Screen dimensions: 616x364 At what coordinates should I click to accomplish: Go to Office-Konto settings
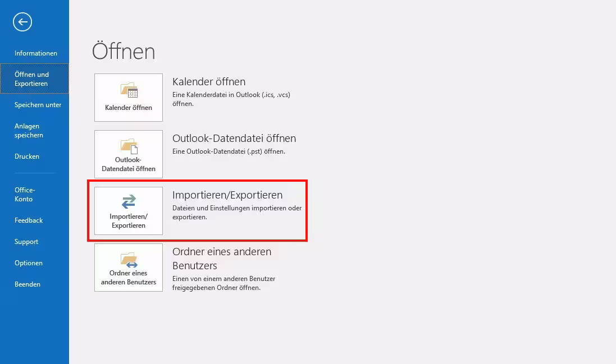click(25, 195)
